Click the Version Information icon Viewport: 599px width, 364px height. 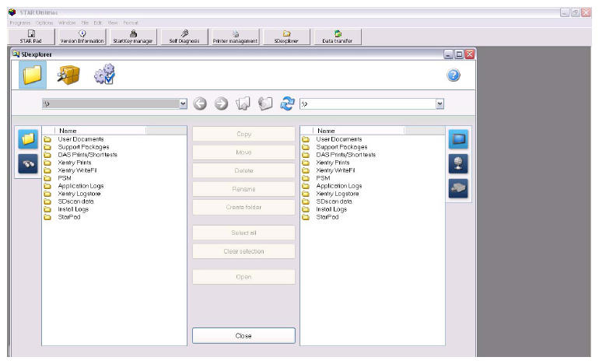[82, 37]
